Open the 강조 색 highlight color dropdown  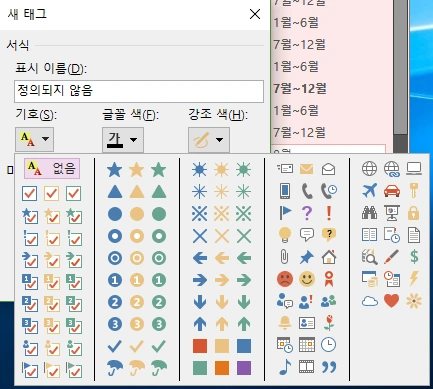209,140
